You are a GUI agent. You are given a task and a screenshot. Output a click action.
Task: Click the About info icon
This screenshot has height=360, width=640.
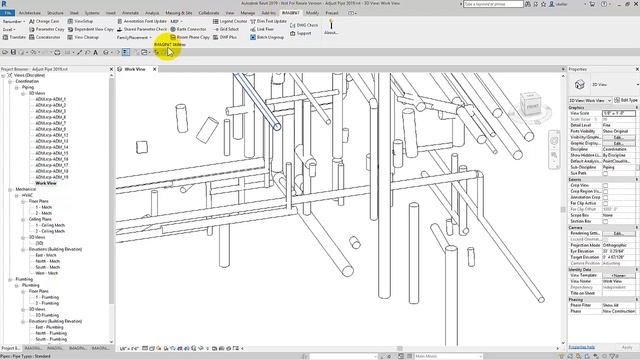point(331,26)
